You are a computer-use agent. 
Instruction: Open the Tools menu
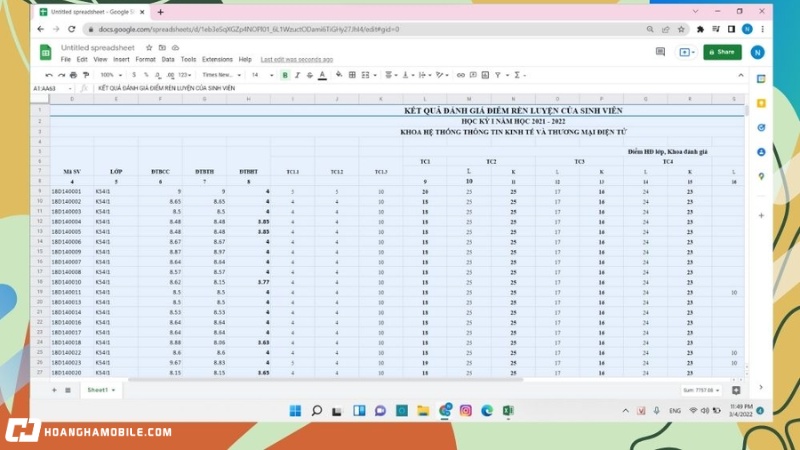click(188, 59)
